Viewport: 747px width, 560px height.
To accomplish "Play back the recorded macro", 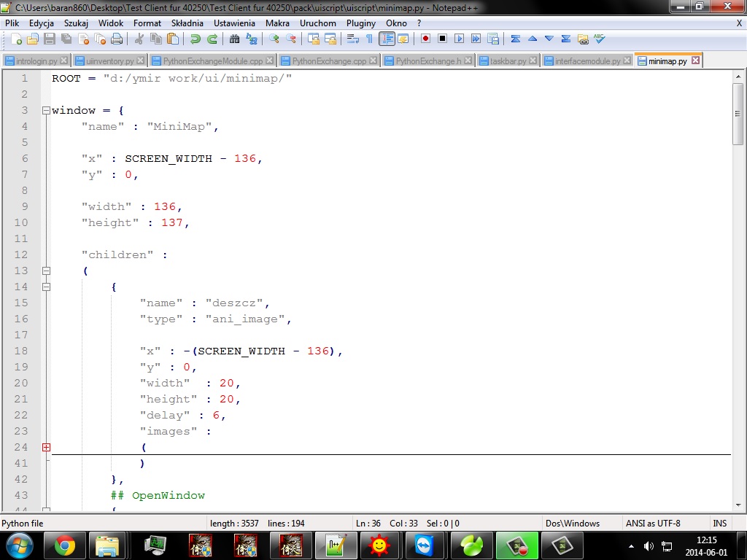I will [460, 39].
